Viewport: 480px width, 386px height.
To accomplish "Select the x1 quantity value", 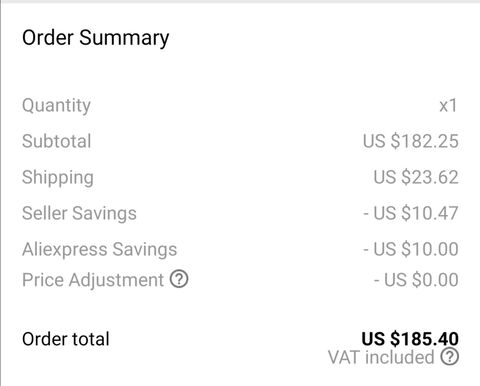I will coord(448,106).
